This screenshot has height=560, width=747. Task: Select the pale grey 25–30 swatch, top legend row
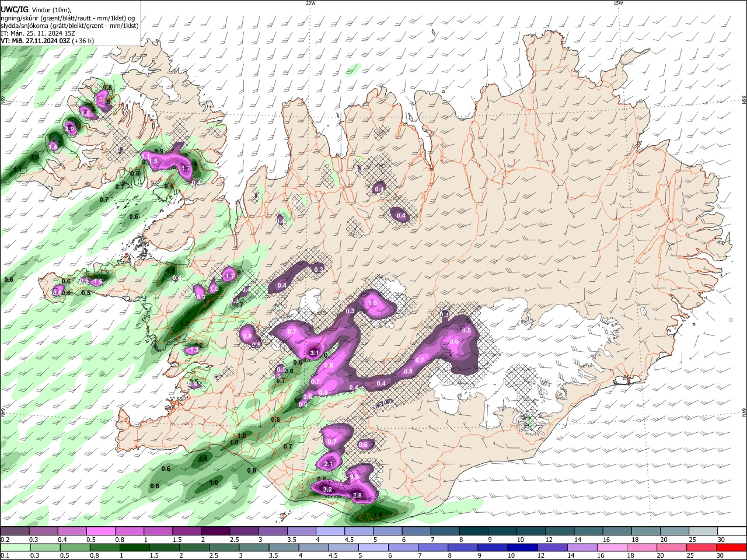pos(703,531)
